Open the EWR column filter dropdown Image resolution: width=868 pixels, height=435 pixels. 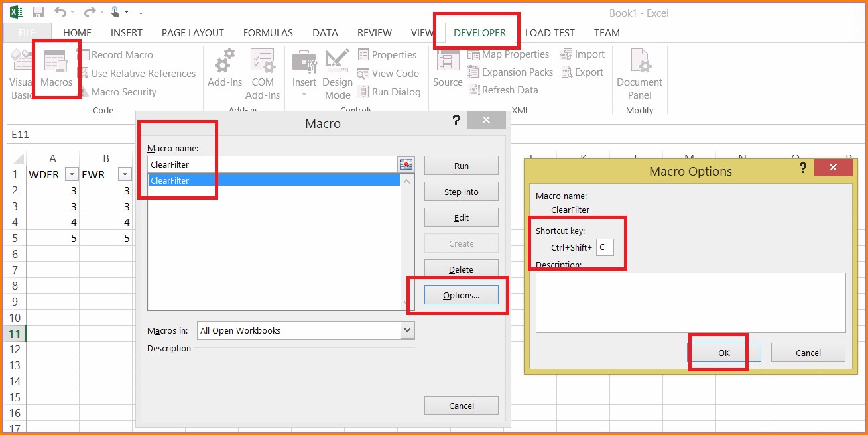coord(125,174)
